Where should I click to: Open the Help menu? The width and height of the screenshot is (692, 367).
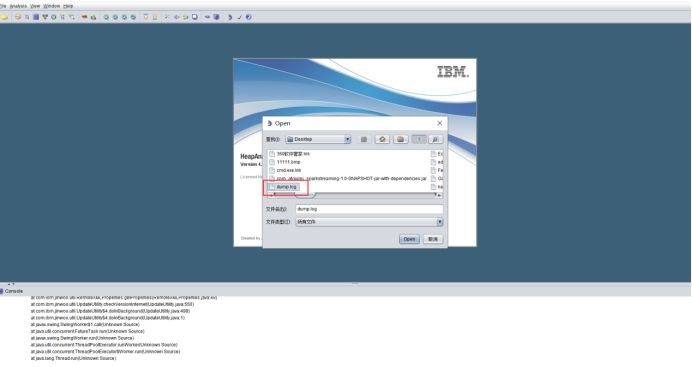[68, 6]
